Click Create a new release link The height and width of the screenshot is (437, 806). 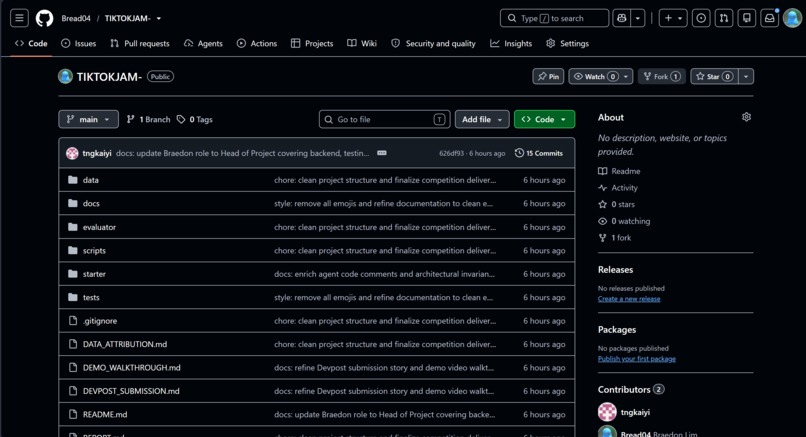629,299
